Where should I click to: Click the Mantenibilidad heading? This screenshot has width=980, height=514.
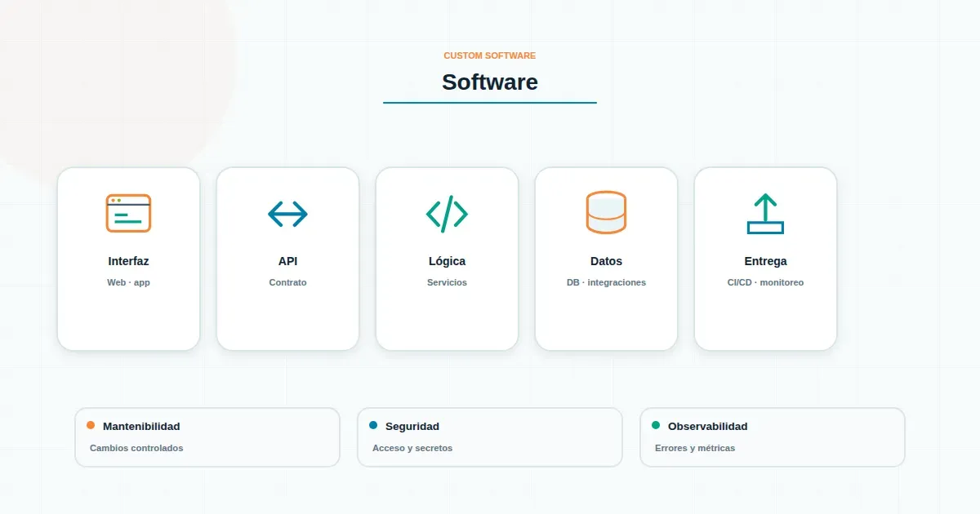(141, 426)
